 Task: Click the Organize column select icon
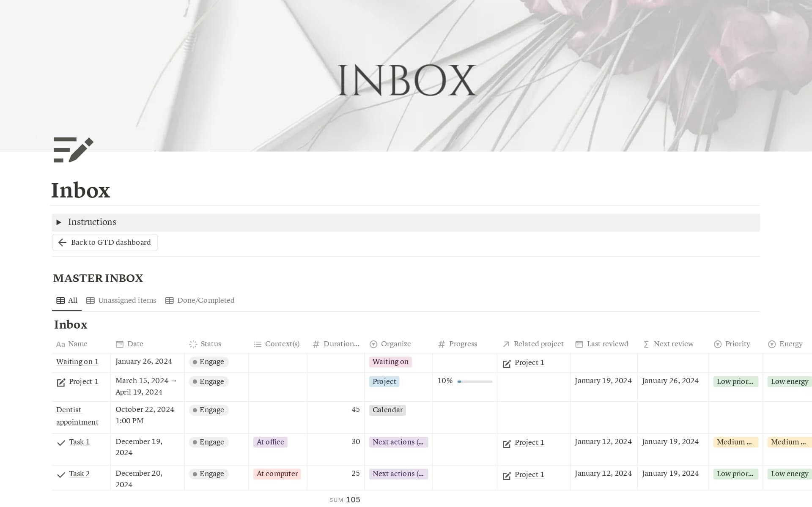(373, 344)
